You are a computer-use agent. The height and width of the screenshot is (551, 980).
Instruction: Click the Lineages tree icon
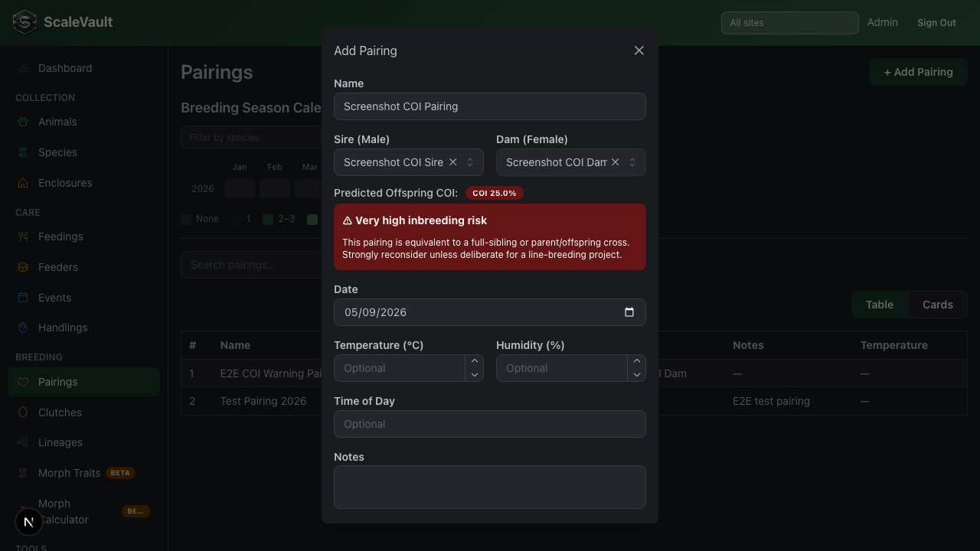point(23,442)
